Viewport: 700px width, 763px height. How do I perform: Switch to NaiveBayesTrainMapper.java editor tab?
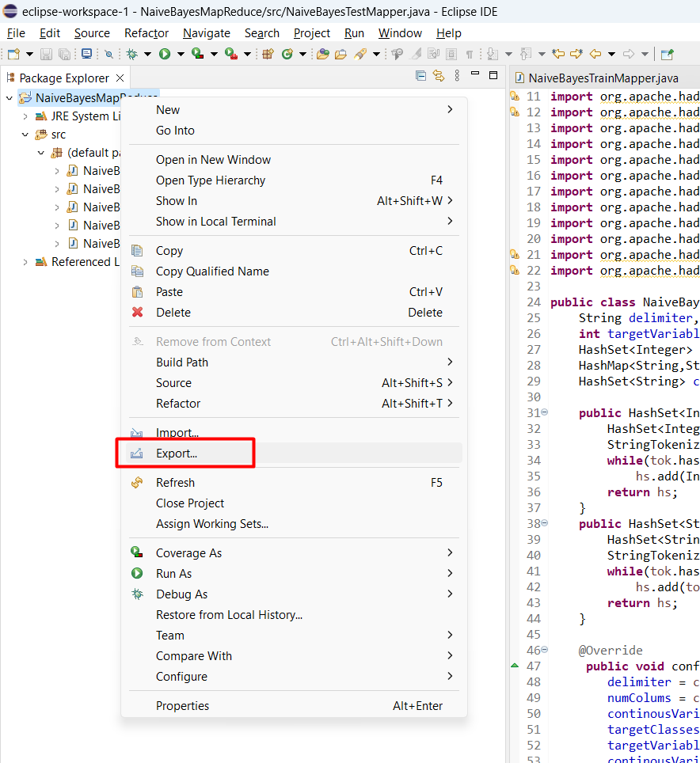click(x=603, y=78)
